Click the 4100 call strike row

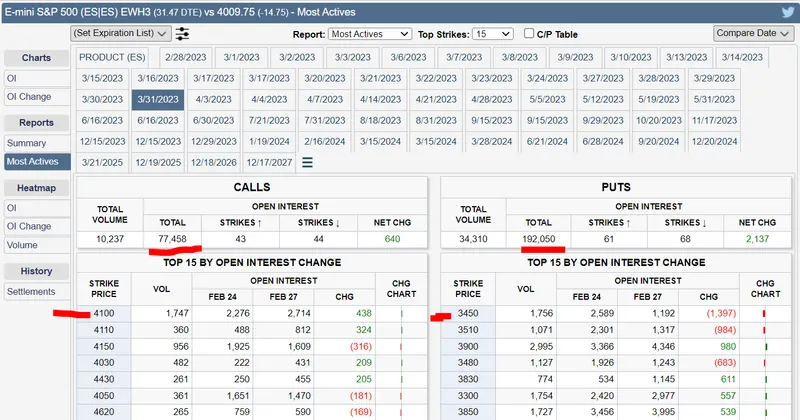point(252,313)
